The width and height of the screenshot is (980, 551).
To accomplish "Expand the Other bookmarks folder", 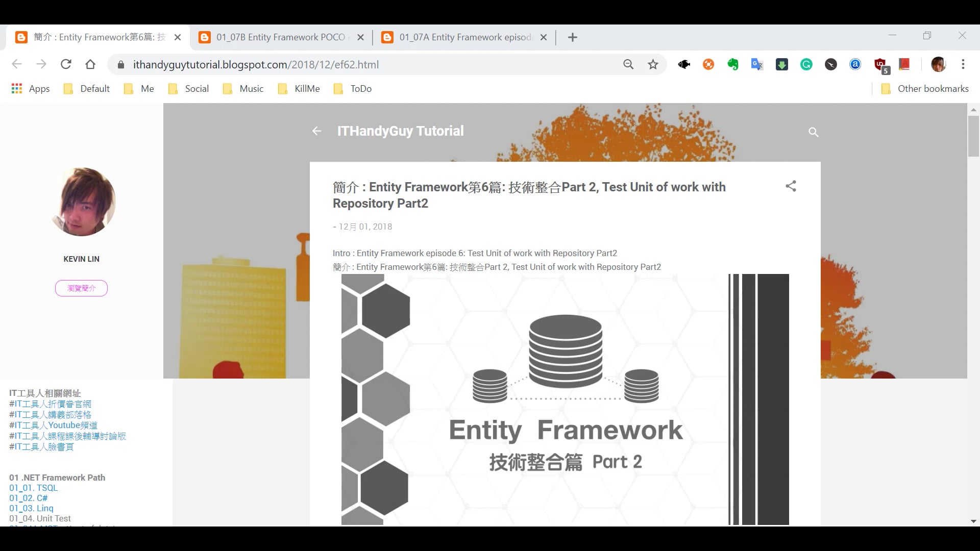I will coord(924,88).
